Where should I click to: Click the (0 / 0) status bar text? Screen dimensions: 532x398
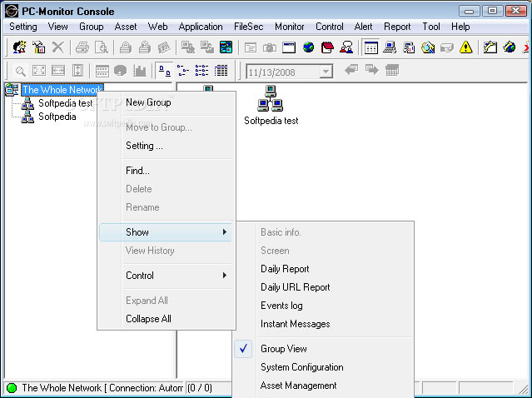click(x=200, y=388)
